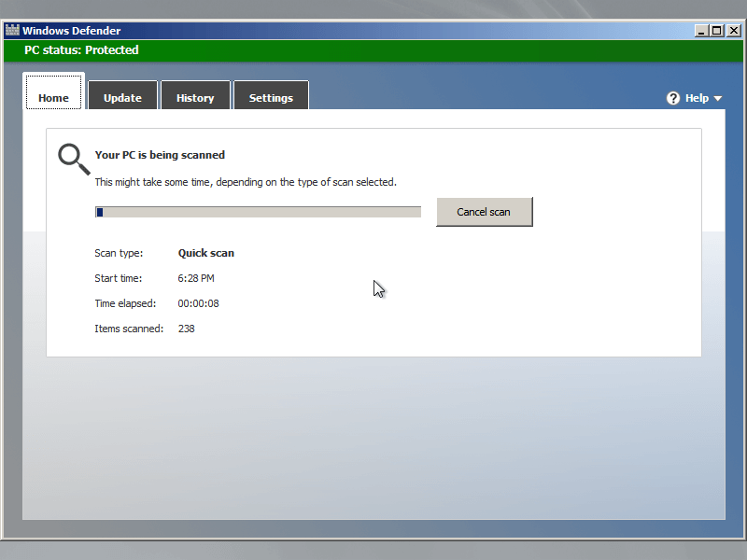The image size is (747, 560).
Task: Open the Help dropdown arrow
Action: click(716, 98)
